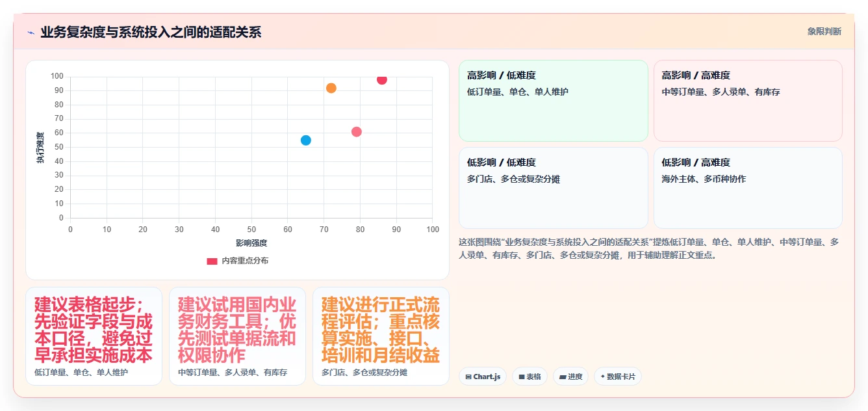Viewport: 868px width, 411px height.
Task: Click the 低订单量、单仓、单人维护 card caption
Action: click(x=81, y=373)
